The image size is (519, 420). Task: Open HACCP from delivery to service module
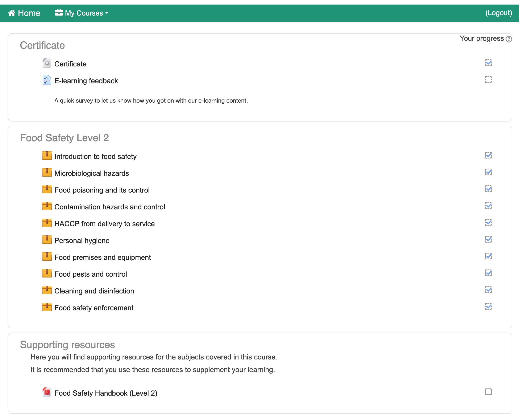(x=104, y=224)
